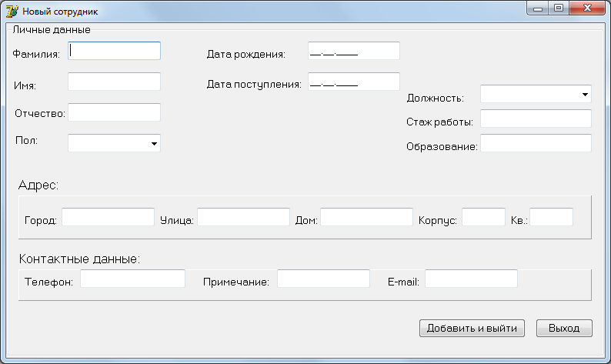Click the Дата рождения date field
This screenshot has width=611, height=364.
pos(353,51)
